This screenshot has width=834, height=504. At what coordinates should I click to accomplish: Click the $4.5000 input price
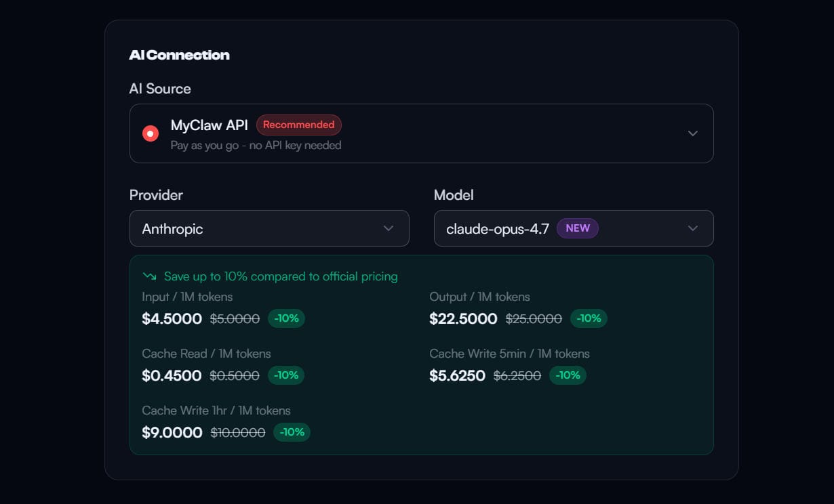point(172,319)
